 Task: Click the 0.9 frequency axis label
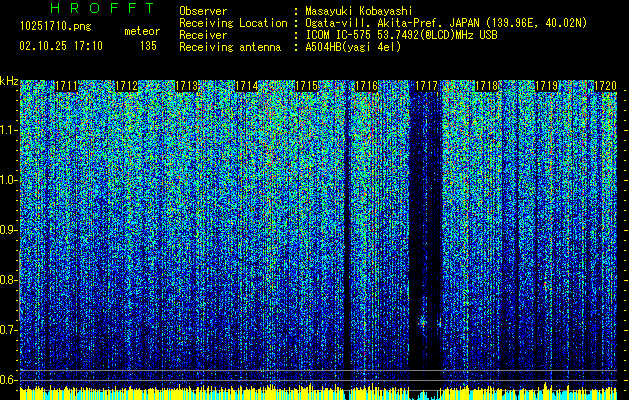[x=8, y=230]
